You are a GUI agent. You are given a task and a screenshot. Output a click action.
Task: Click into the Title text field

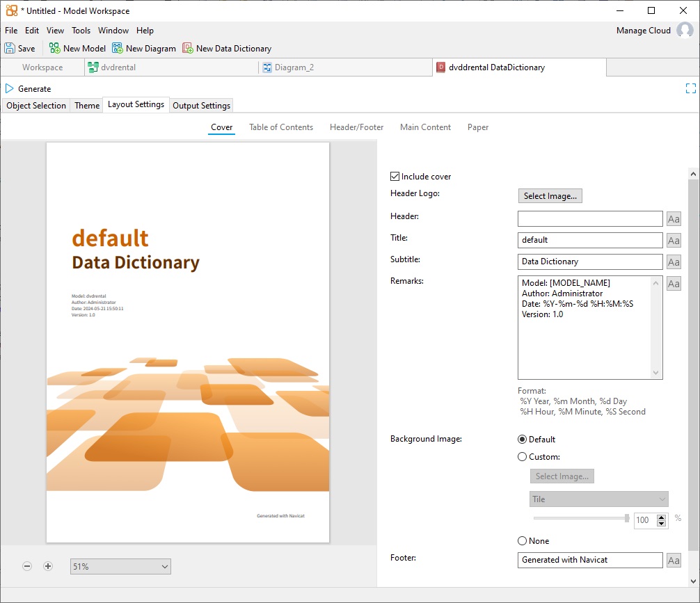590,240
